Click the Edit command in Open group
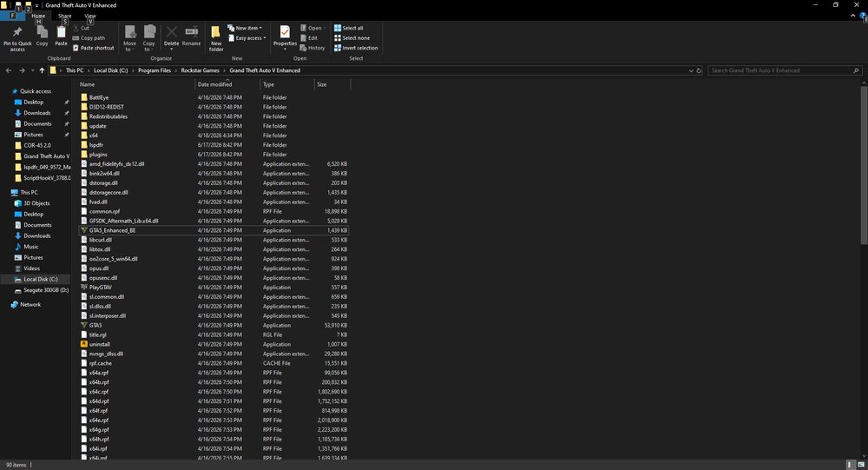The height and width of the screenshot is (470, 868). pos(309,38)
